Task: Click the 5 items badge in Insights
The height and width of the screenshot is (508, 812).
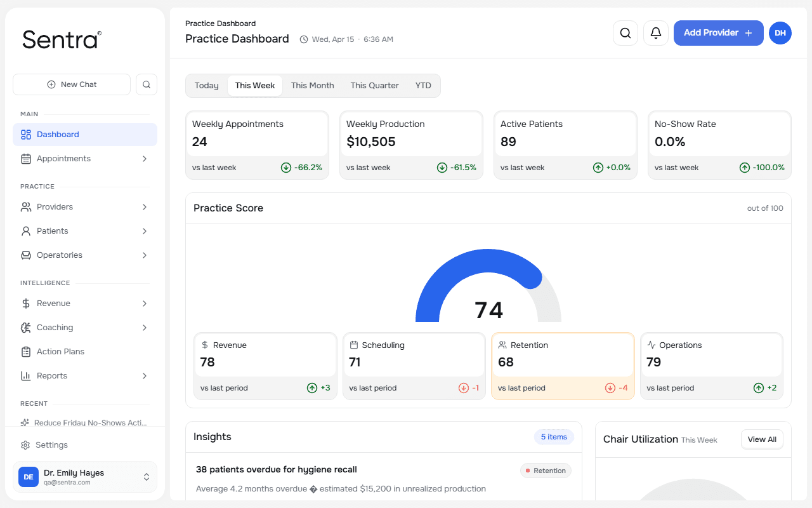Action: tap(554, 437)
